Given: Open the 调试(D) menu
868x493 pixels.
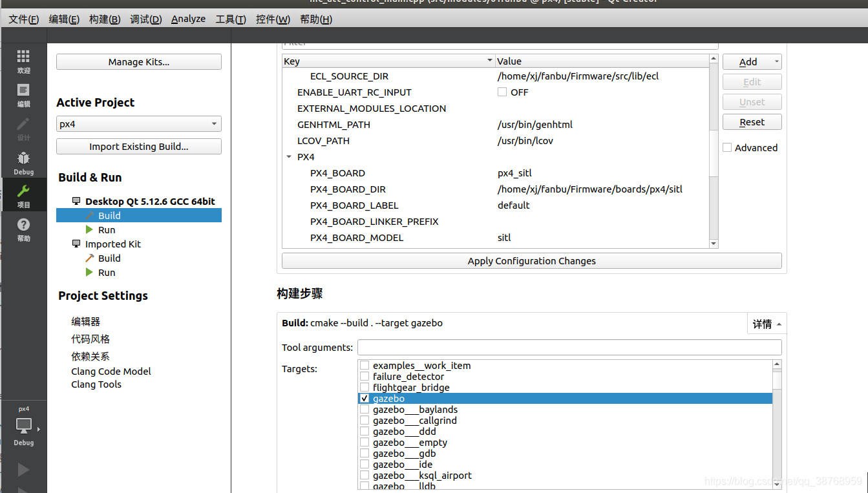Looking at the screenshot, I should [x=145, y=19].
